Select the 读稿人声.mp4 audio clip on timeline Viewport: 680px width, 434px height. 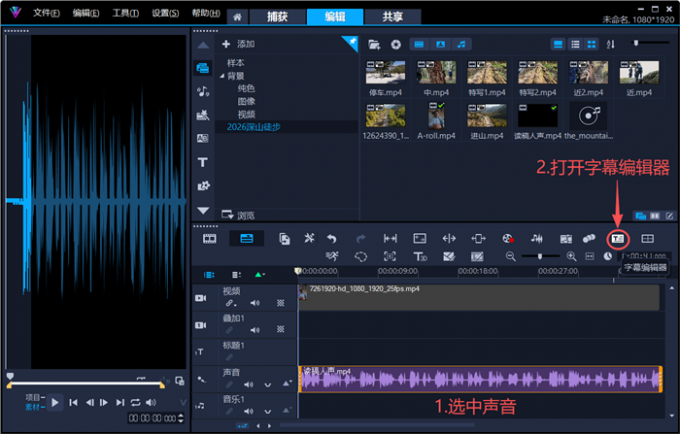click(481, 379)
